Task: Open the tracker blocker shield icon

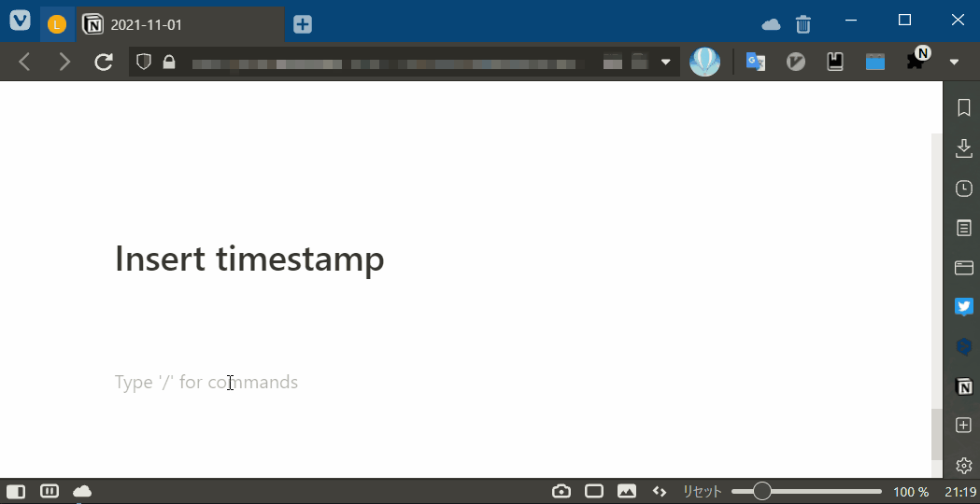Action: point(144,62)
